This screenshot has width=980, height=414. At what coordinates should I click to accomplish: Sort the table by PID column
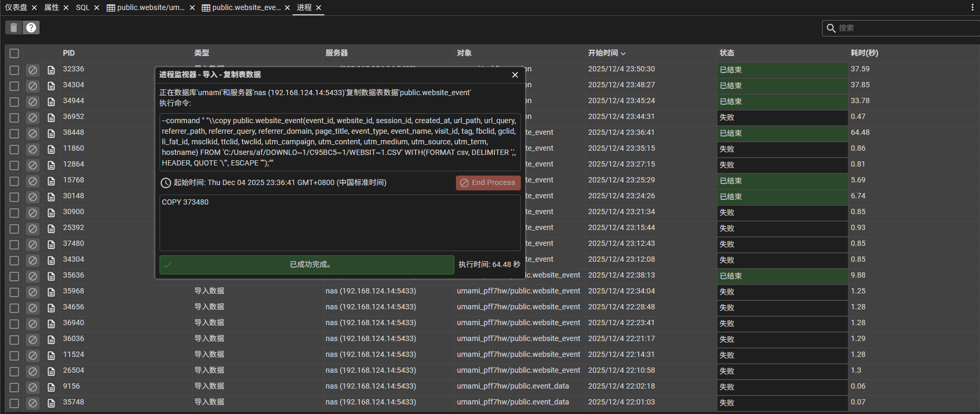69,53
